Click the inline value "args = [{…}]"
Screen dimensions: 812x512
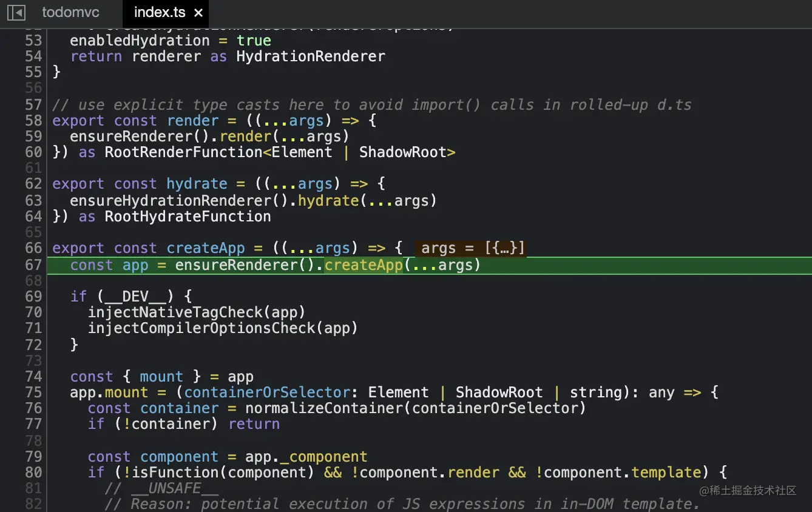(473, 248)
